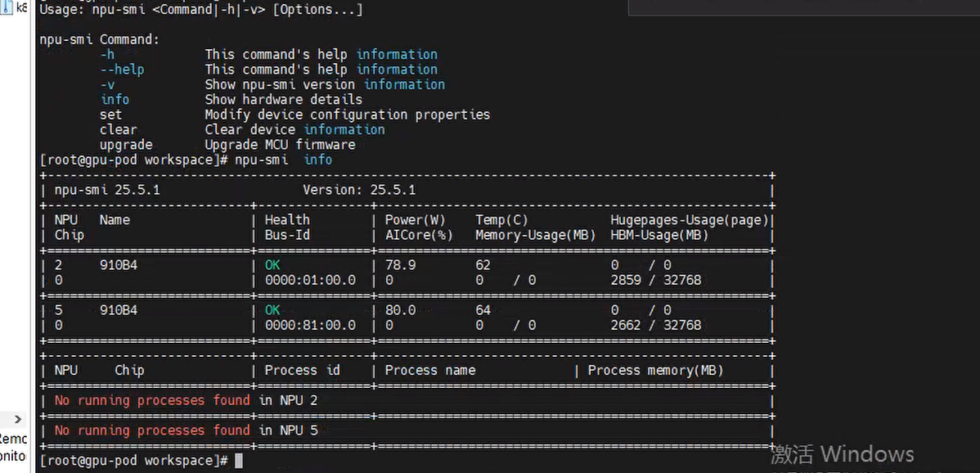980x473 pixels.
Task: Click HBM usage 2859 / 32768
Action: (655, 280)
